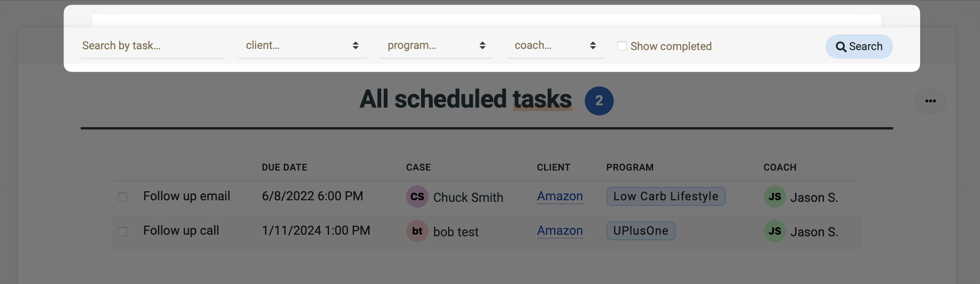The height and width of the screenshot is (284, 980).
Task: Click the UPlusOne program tag
Action: click(x=640, y=231)
